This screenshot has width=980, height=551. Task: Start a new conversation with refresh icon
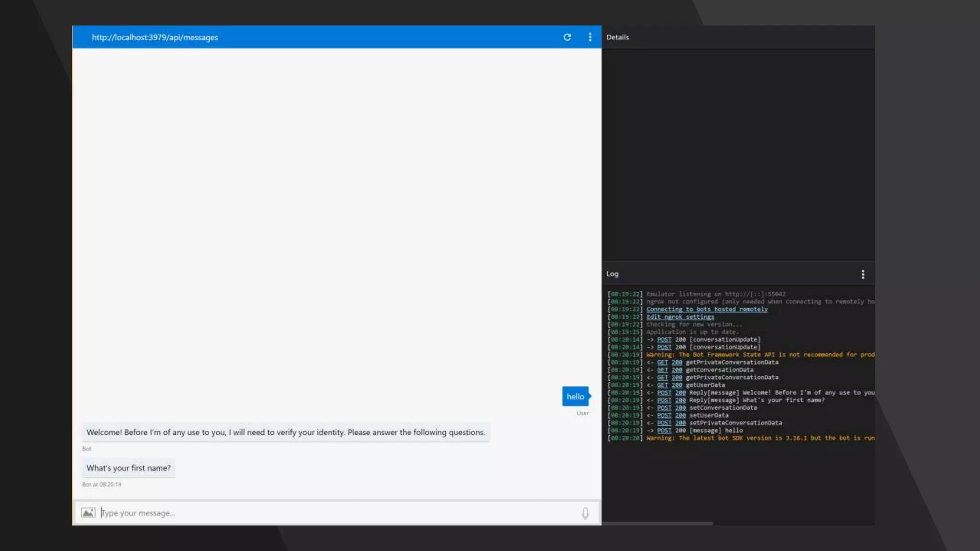(x=567, y=37)
